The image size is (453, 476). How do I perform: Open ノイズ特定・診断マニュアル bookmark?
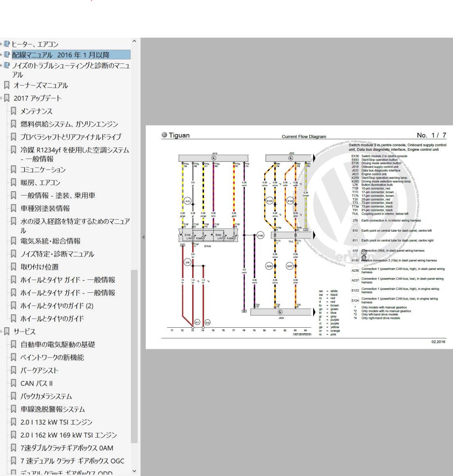[57, 254]
